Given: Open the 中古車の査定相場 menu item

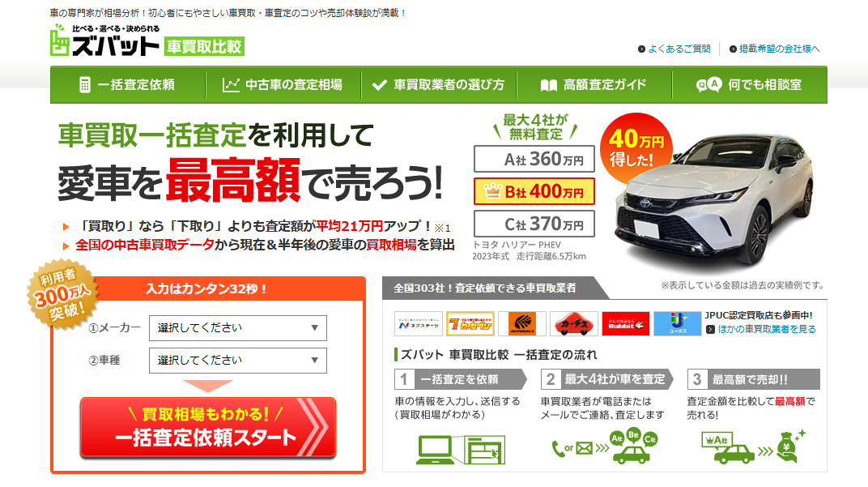Looking at the screenshot, I should coord(283,85).
